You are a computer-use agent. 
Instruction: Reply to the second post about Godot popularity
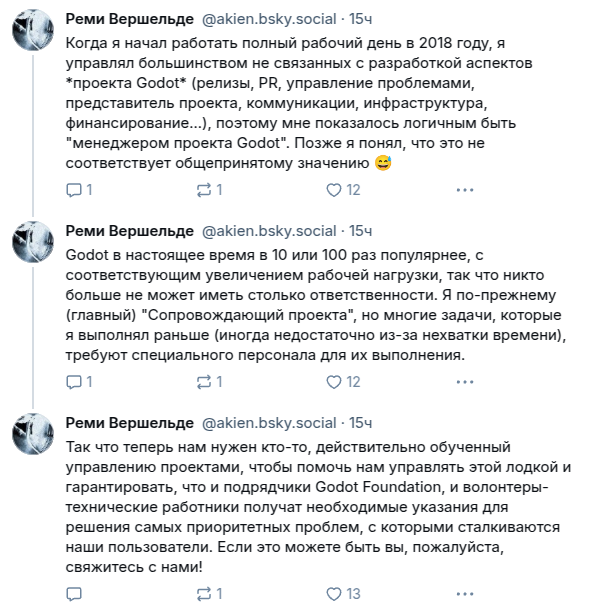(79, 382)
